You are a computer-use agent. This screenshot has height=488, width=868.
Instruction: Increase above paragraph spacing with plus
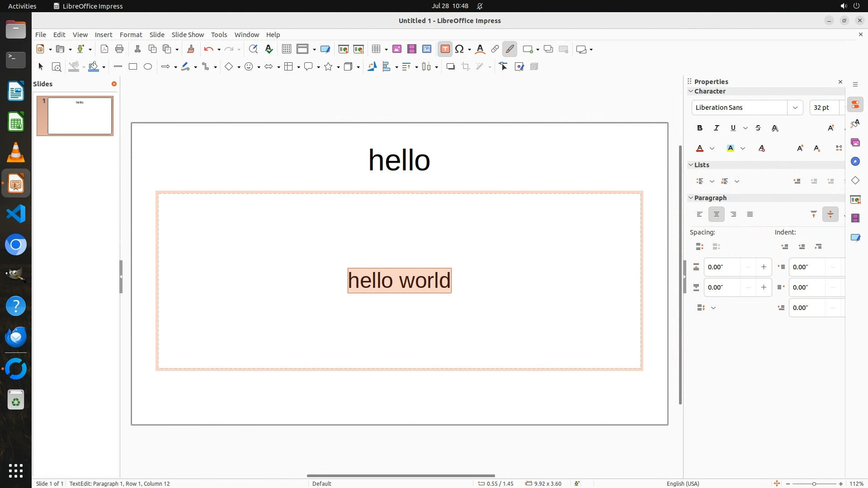tap(764, 267)
